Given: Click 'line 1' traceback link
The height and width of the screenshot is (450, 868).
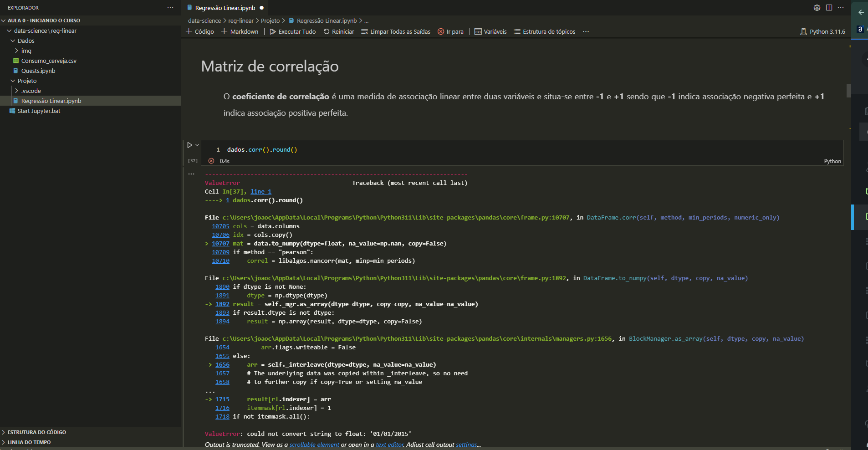Looking at the screenshot, I should [x=260, y=192].
